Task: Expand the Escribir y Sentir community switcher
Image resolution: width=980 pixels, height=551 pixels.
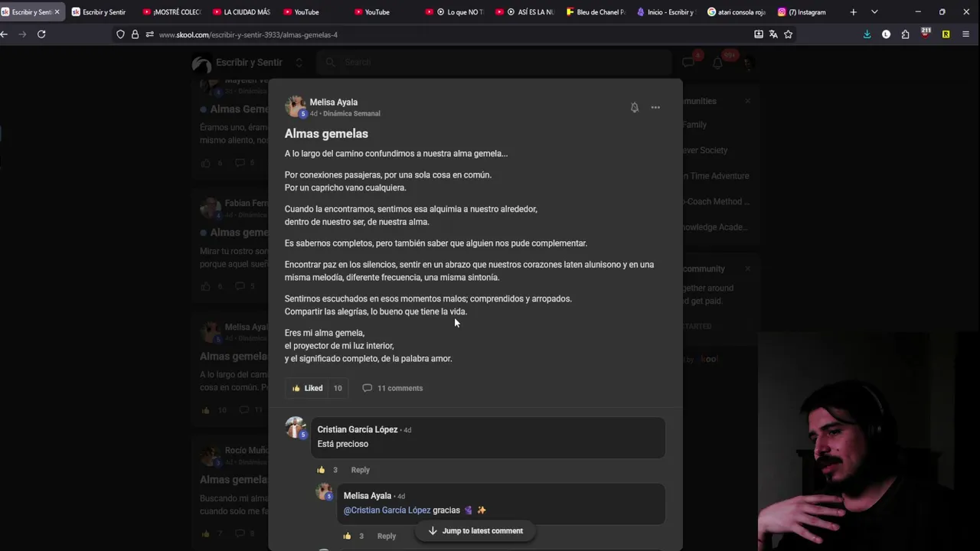Action: pyautogui.click(x=299, y=63)
